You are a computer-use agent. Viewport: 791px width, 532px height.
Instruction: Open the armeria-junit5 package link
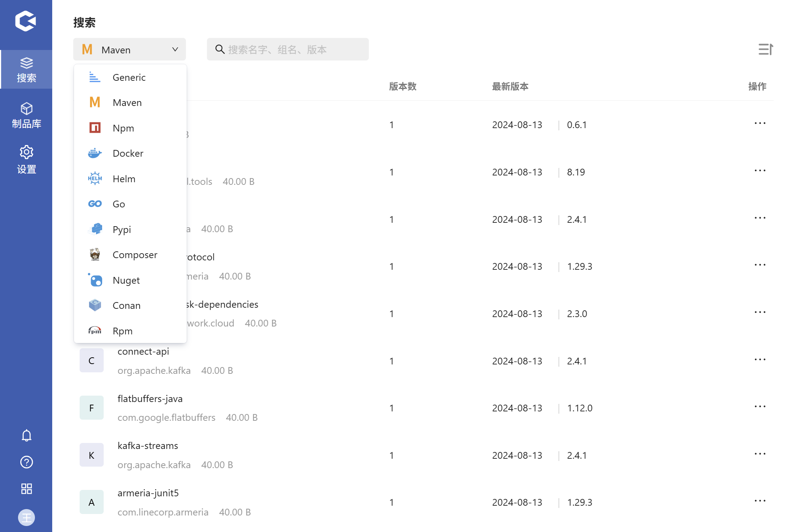tap(148, 493)
